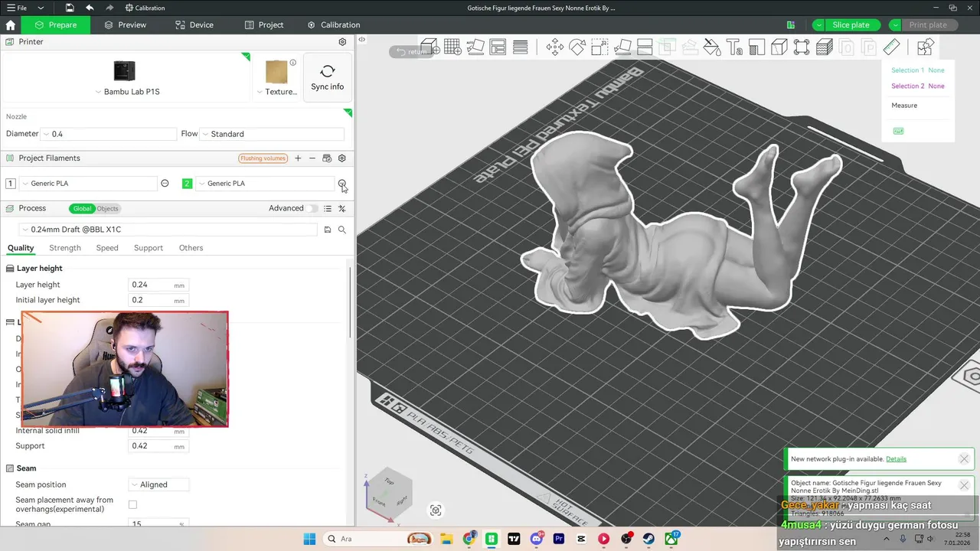Click the Flushing volumes button
980x551 pixels.
pyautogui.click(x=263, y=158)
